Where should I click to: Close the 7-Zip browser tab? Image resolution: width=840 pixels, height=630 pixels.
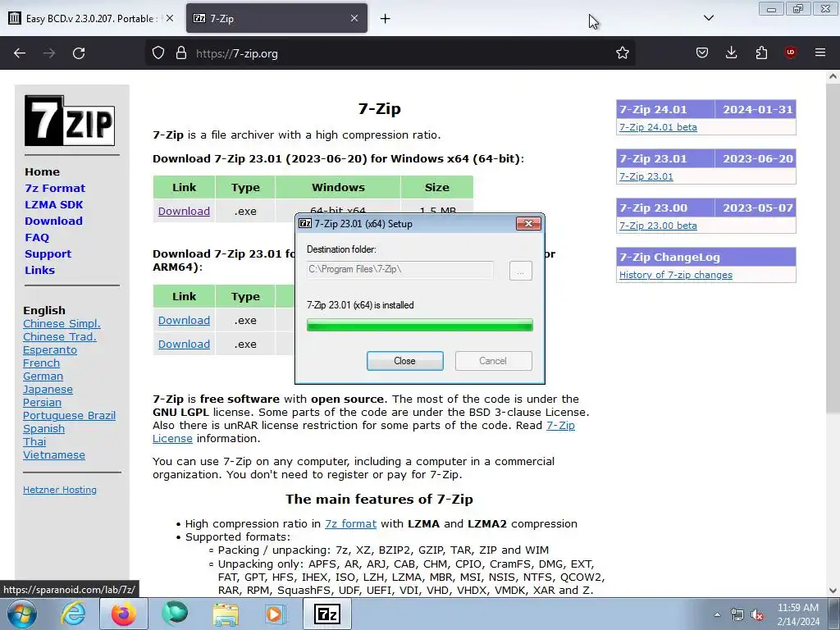coord(354,18)
